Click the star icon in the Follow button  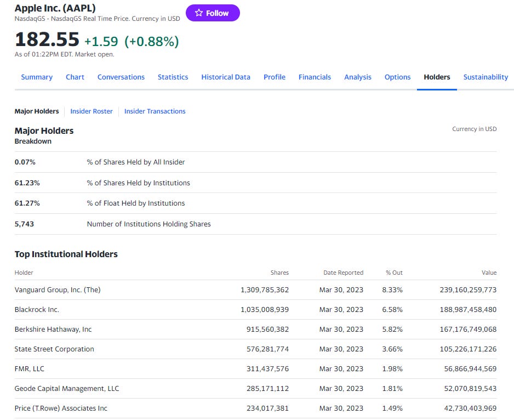point(199,13)
